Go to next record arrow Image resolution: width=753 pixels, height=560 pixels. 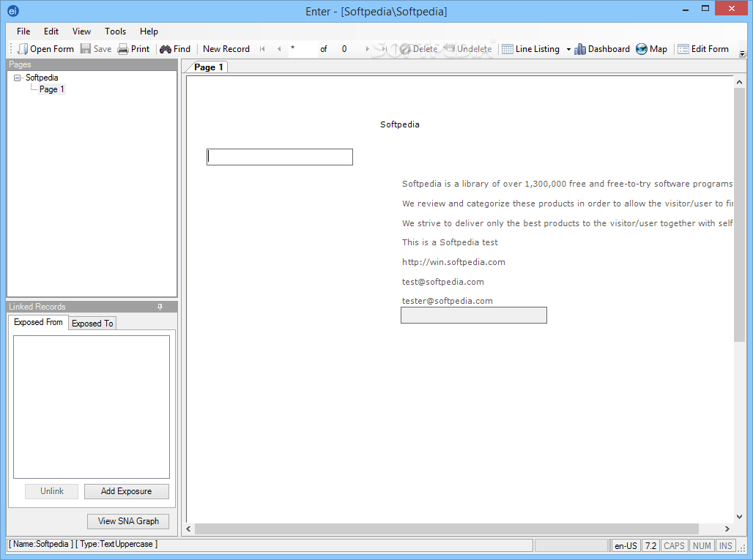[368, 49]
